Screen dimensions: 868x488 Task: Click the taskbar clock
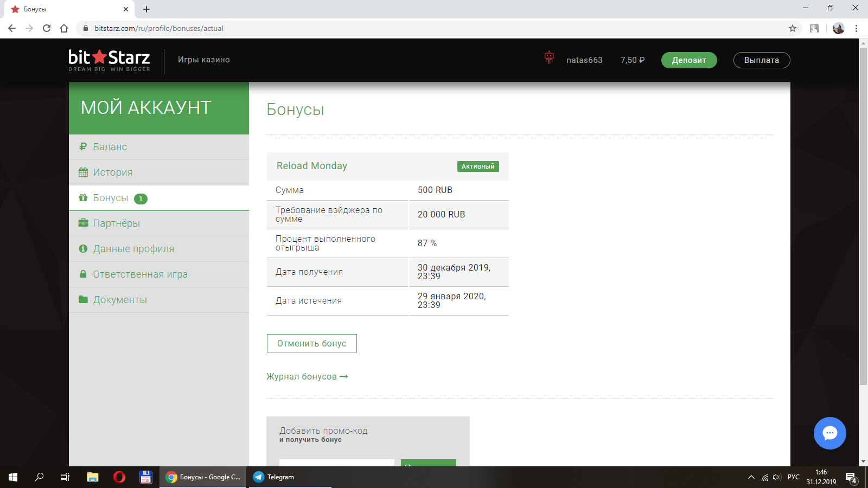click(821, 477)
